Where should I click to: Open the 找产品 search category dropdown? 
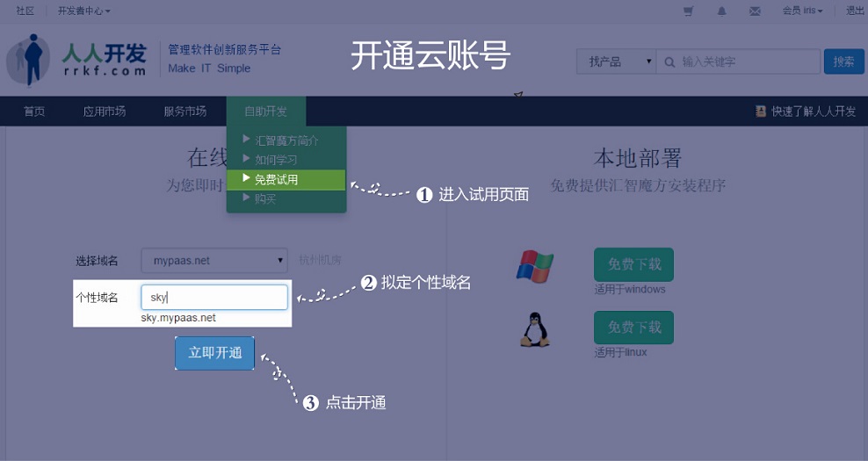616,61
